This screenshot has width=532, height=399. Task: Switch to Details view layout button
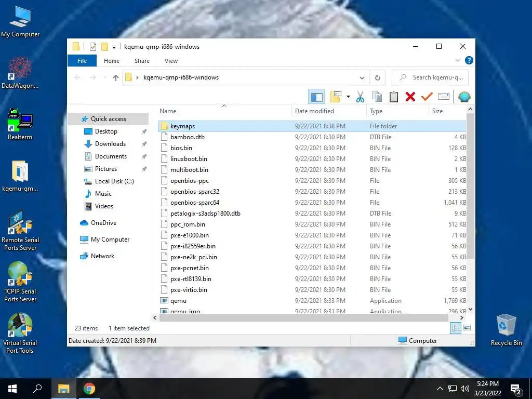456,328
